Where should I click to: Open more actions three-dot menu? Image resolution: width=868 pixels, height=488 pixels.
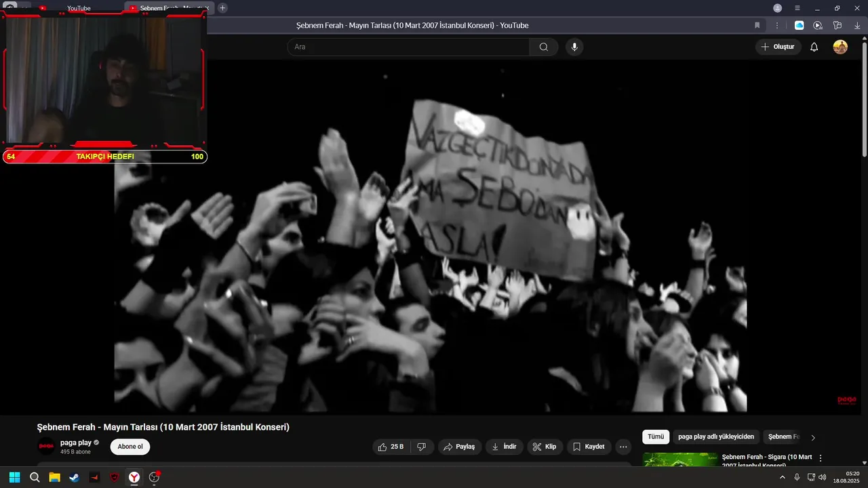pos(623,447)
